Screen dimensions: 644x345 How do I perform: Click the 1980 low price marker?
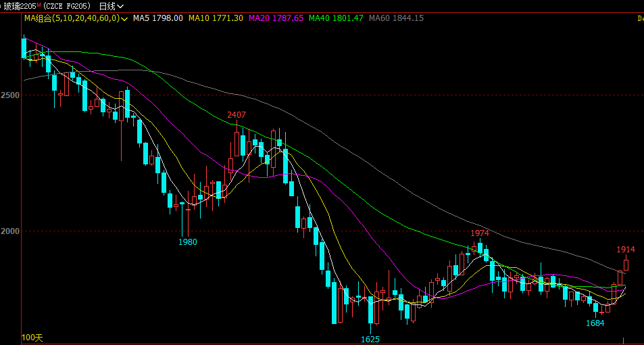pos(188,241)
